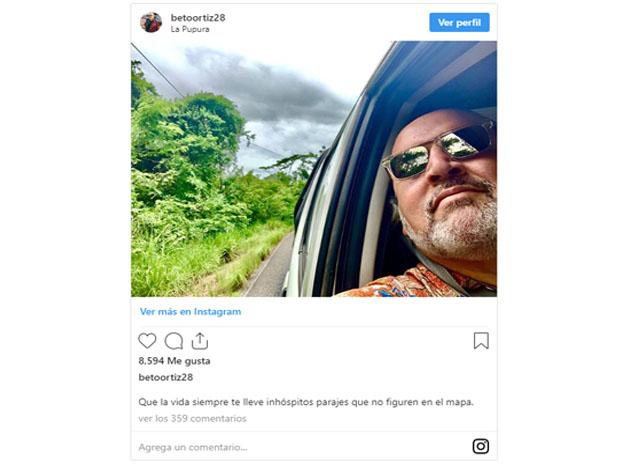Open comments via speech bubble icon

coord(174,341)
